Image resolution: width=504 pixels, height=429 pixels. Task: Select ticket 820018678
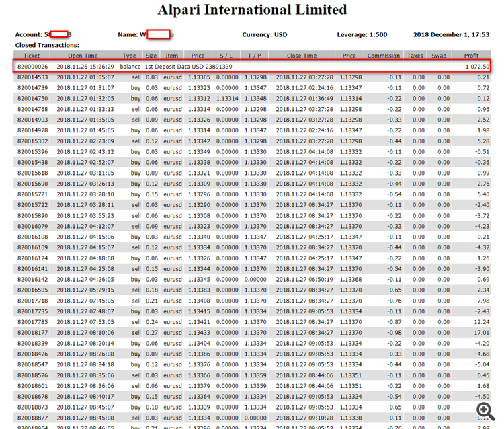32,396
